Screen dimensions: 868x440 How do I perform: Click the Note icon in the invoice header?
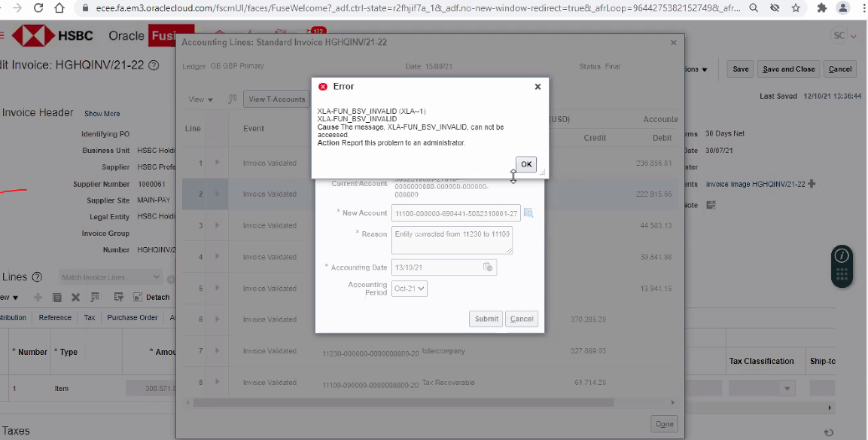711,205
